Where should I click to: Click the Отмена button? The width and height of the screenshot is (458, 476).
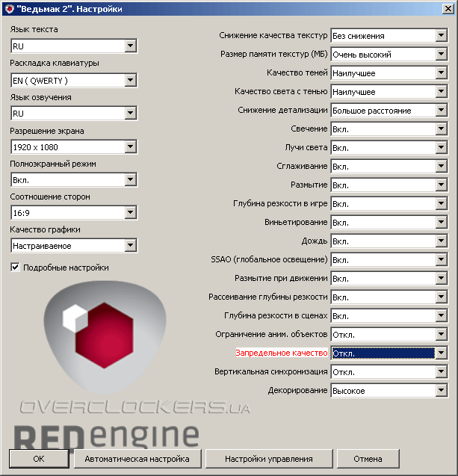368,459
